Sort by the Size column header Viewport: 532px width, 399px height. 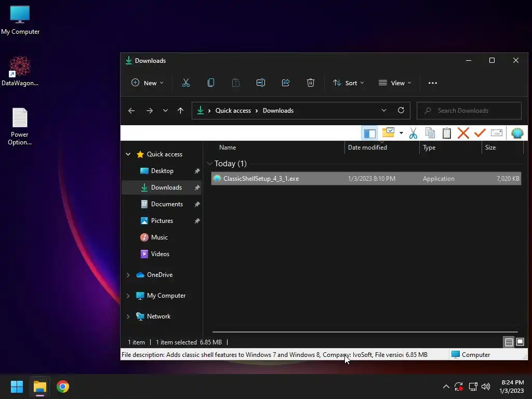point(502,148)
